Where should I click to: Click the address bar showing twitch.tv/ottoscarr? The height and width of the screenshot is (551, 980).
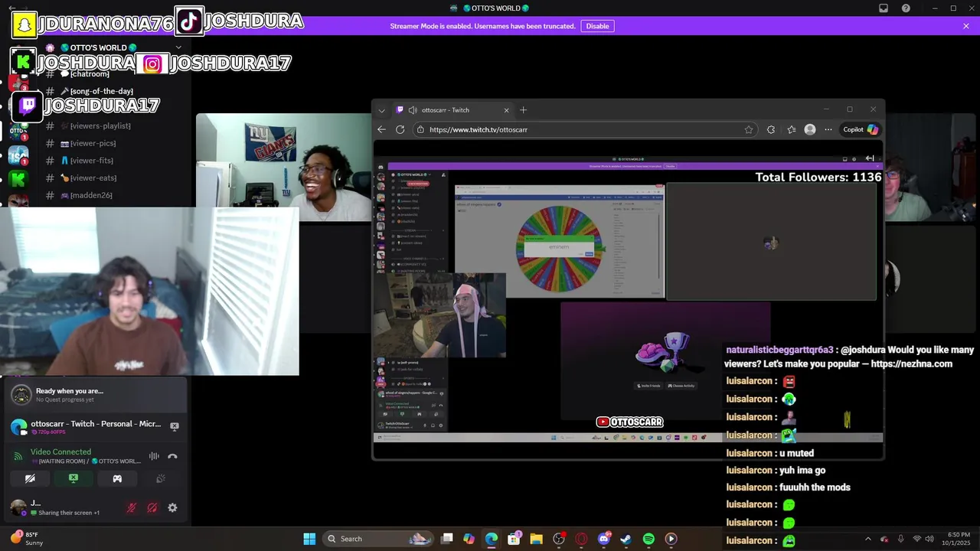[586, 129]
